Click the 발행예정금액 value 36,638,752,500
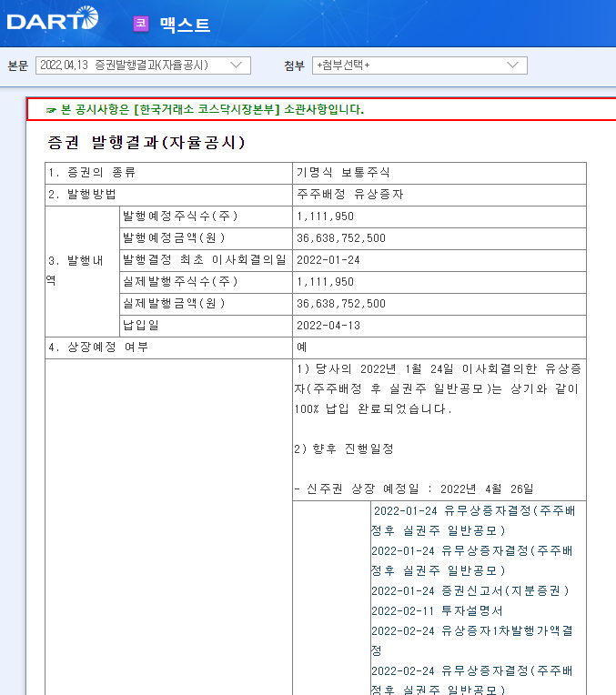The width and height of the screenshot is (616, 695). (341, 238)
